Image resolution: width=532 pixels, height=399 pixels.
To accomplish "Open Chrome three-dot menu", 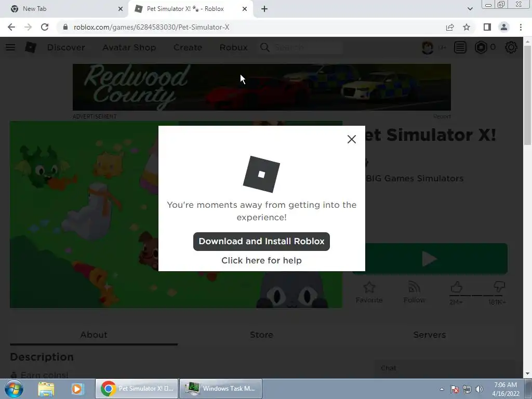I will coord(521,27).
